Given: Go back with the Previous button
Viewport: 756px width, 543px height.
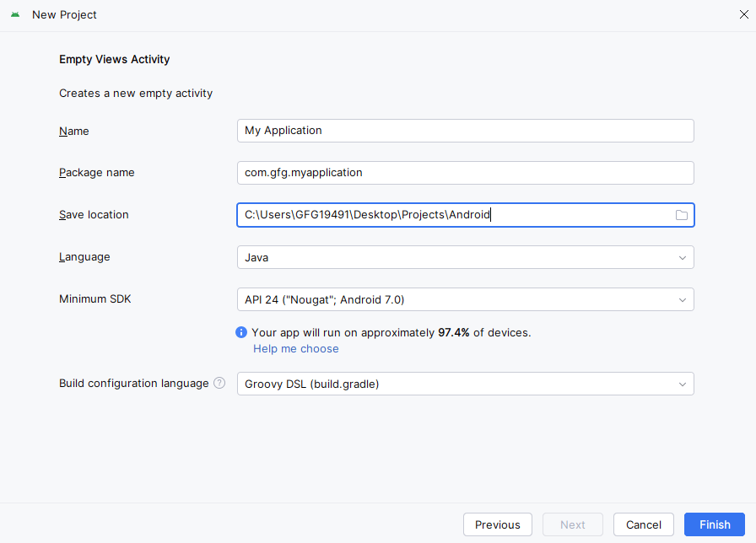Looking at the screenshot, I should pyautogui.click(x=498, y=524).
